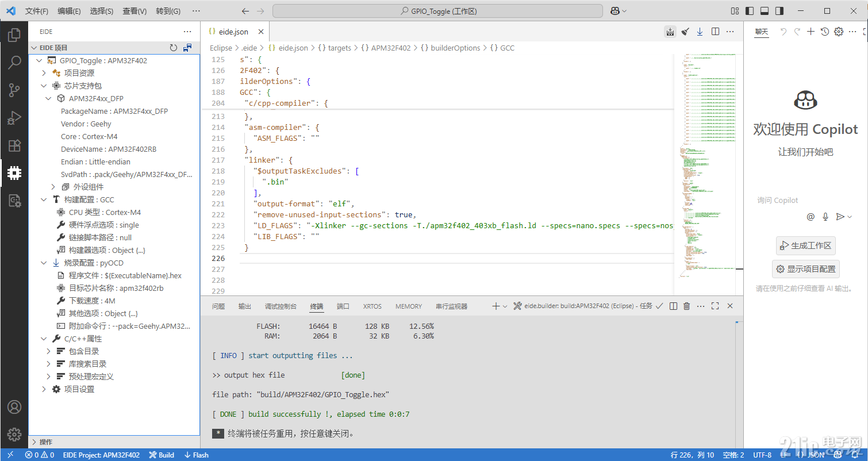Viewport: 868px width, 461px height.
Task: Collapse the 烧录配置 : pyOCD node
Action: click(44, 263)
